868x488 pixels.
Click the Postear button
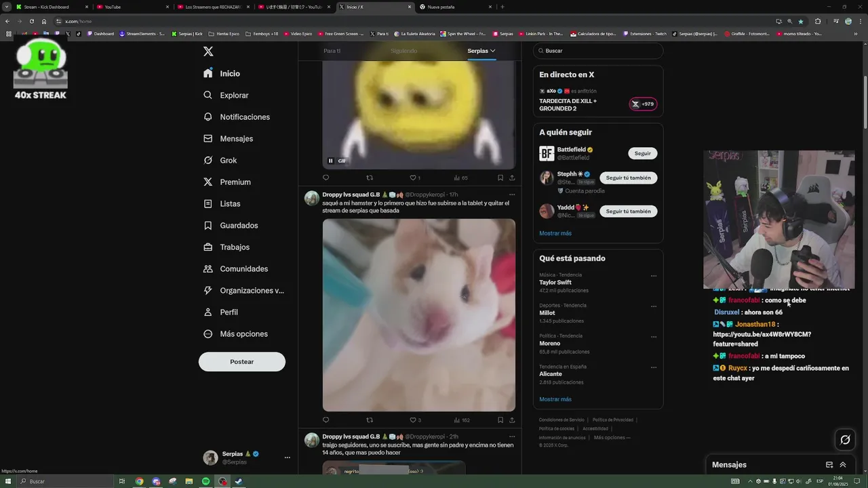pos(242,361)
